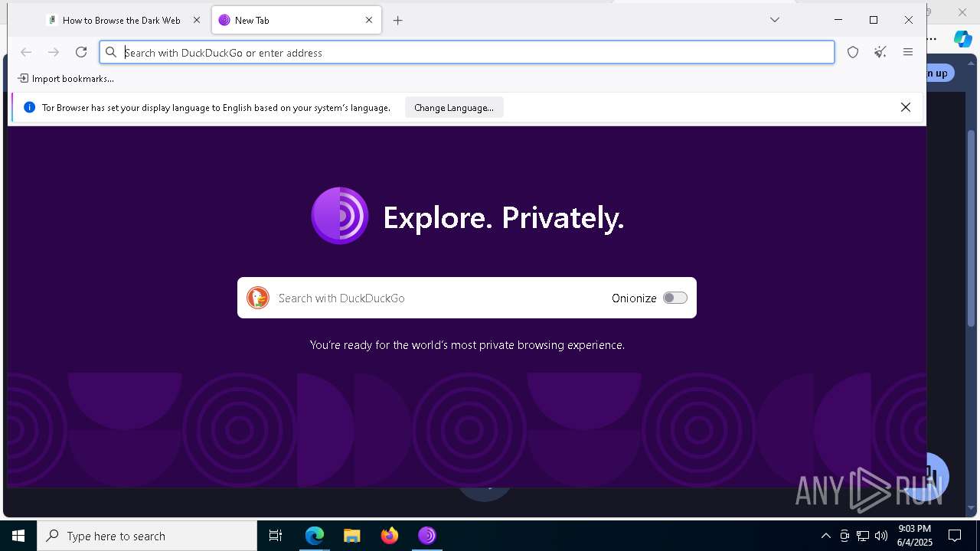Click 'Explore. Privately.' heading text

pyautogui.click(x=504, y=218)
